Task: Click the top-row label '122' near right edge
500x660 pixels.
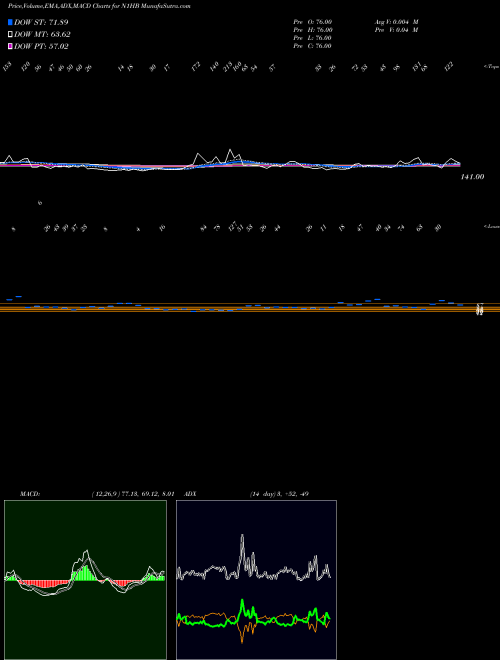Action: click(449, 67)
